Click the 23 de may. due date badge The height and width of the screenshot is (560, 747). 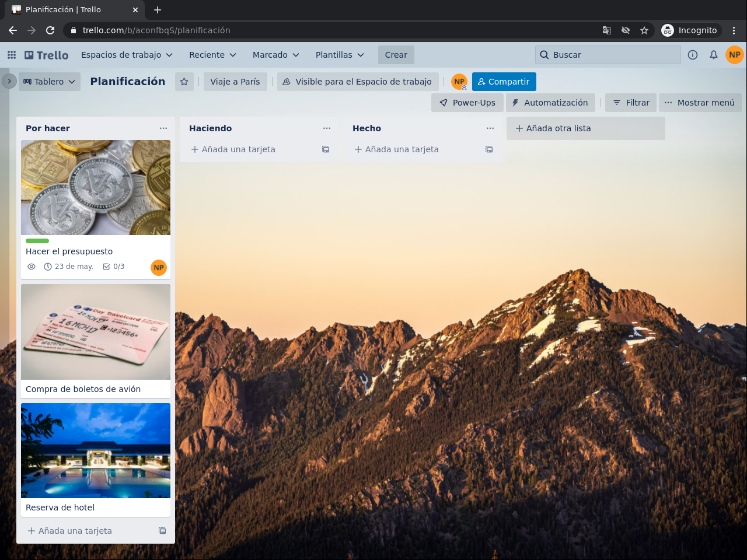[x=68, y=267]
